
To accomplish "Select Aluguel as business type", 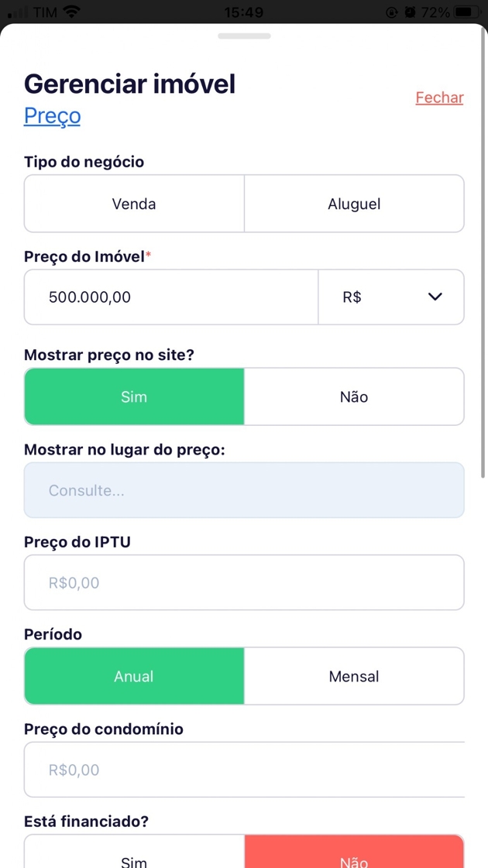I will [x=354, y=204].
